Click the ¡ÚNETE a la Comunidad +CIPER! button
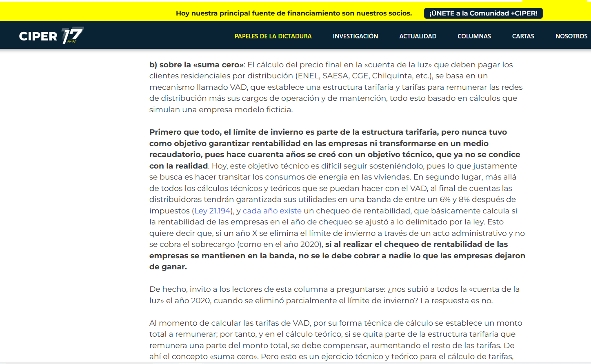Image resolution: width=591 pixels, height=364 pixels. pyautogui.click(x=483, y=13)
